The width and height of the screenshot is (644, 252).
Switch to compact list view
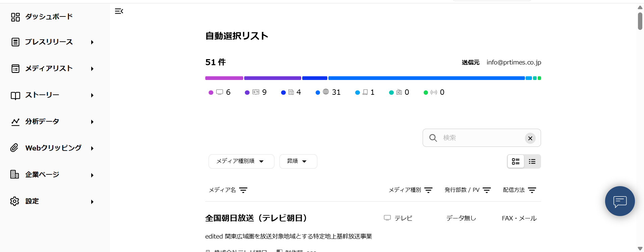coord(532,161)
